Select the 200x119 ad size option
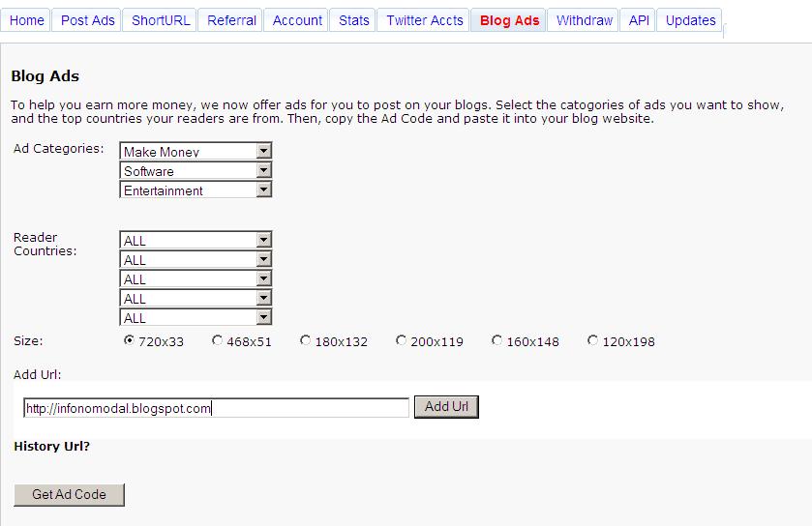The image size is (812, 526). coord(401,340)
